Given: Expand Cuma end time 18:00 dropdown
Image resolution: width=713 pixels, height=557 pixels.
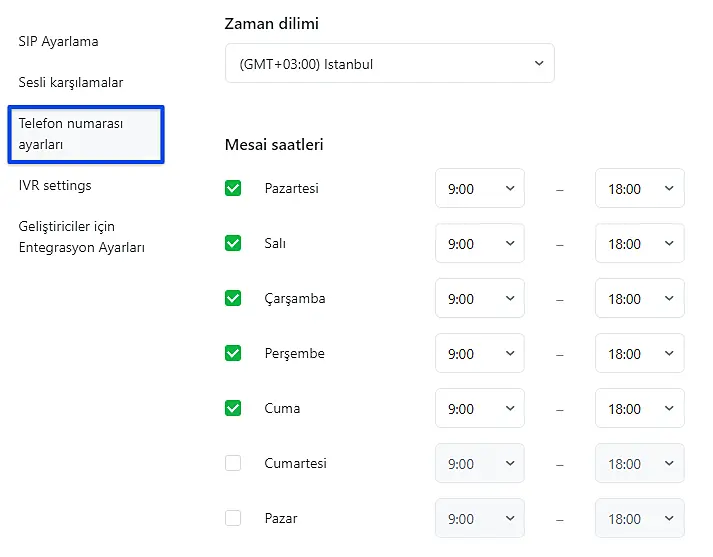Looking at the screenshot, I should 639,408.
